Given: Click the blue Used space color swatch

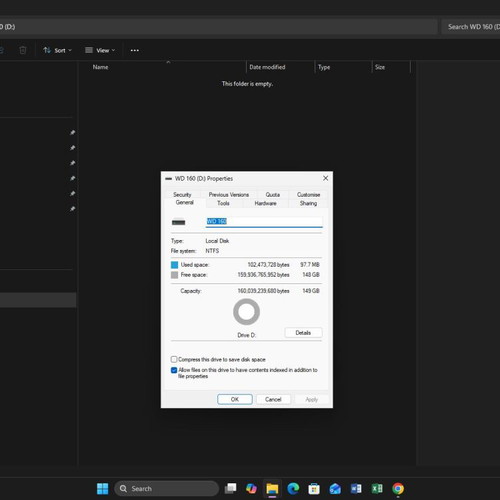Looking at the screenshot, I should [174, 265].
